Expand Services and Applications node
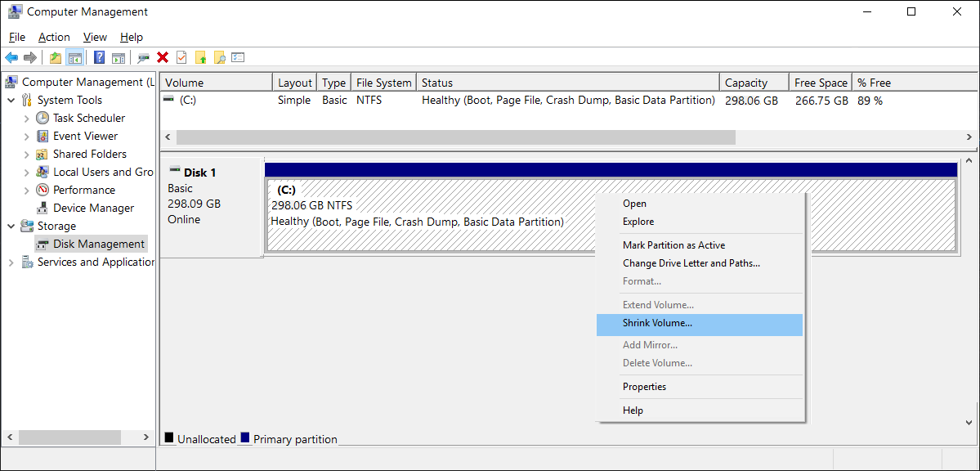This screenshot has width=980, height=471. 11,262
